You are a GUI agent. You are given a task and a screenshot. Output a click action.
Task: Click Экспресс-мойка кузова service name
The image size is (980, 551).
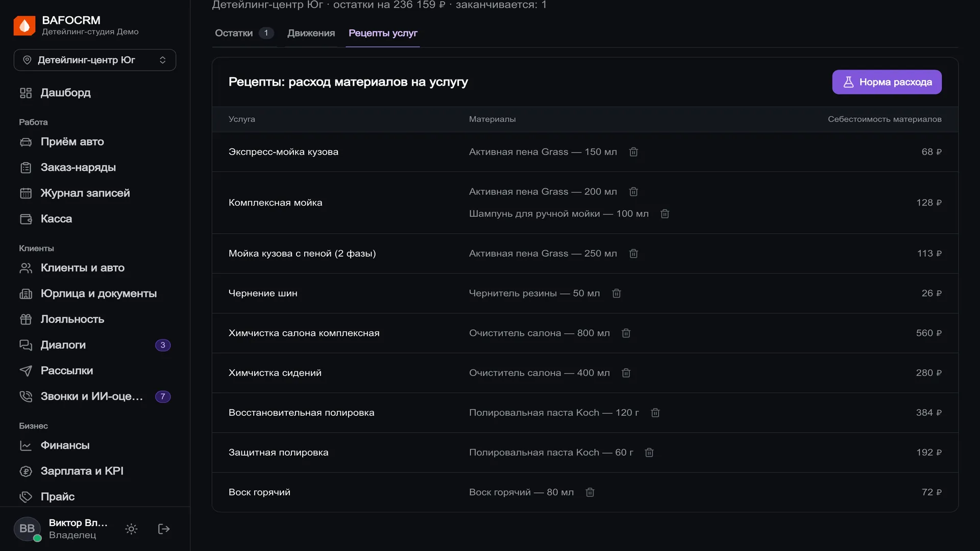click(x=283, y=152)
